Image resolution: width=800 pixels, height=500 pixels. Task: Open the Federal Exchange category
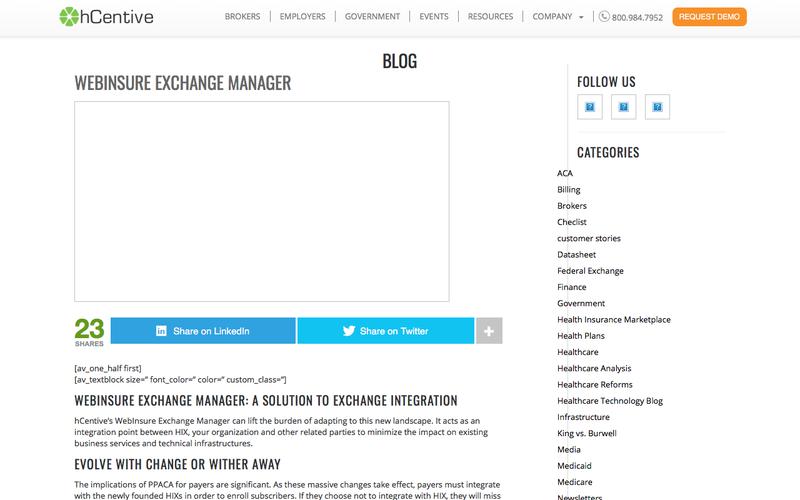click(590, 271)
